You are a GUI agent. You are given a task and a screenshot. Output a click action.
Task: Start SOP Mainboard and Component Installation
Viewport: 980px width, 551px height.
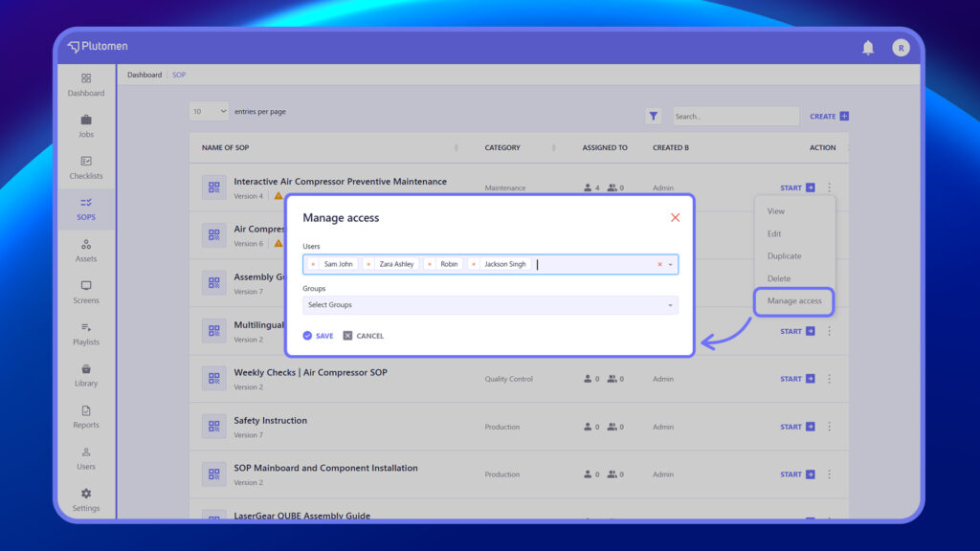point(797,474)
